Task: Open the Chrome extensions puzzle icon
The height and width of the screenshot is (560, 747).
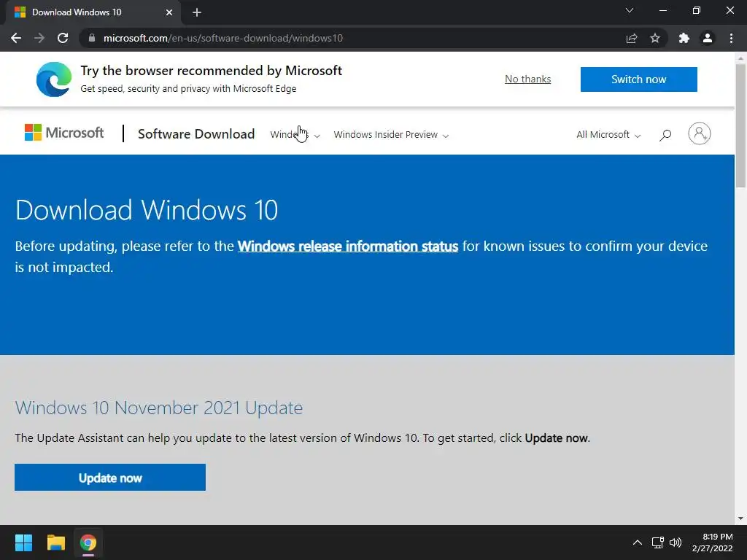Action: click(684, 38)
